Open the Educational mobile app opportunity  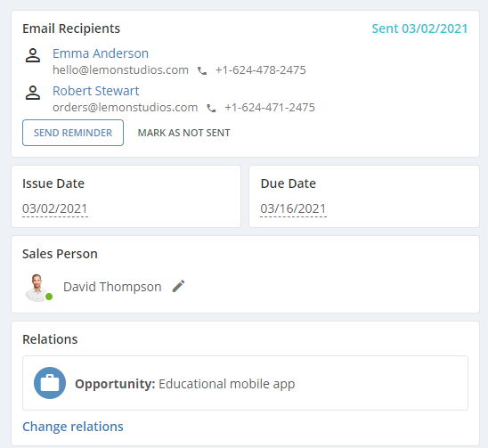(x=226, y=384)
